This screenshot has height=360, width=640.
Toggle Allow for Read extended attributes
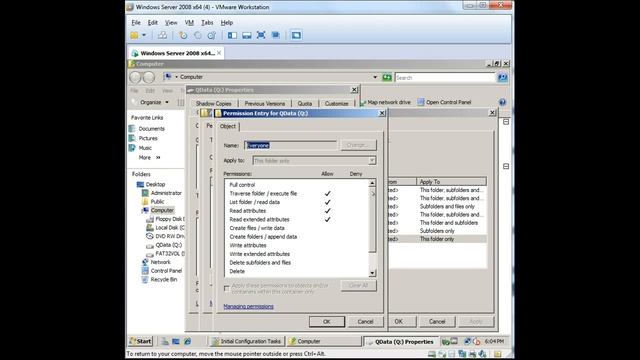tap(327, 220)
